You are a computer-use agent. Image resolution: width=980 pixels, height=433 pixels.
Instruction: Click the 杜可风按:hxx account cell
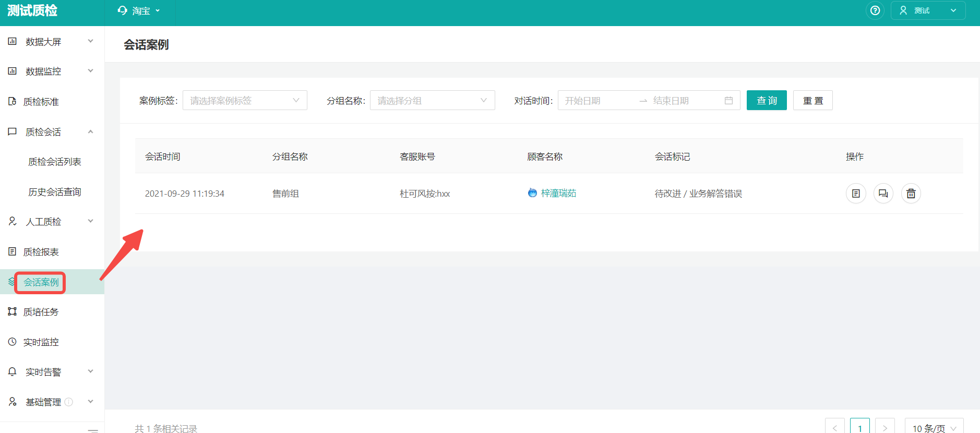click(x=425, y=194)
